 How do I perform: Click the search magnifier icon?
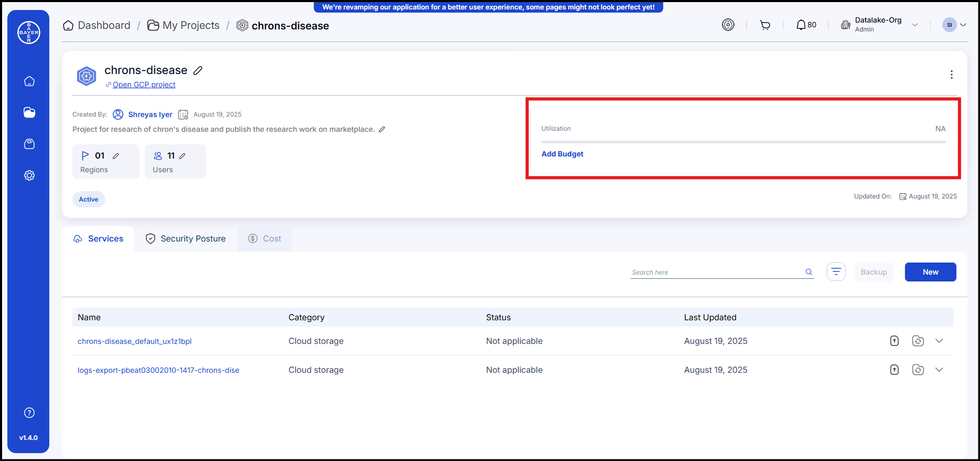(809, 272)
